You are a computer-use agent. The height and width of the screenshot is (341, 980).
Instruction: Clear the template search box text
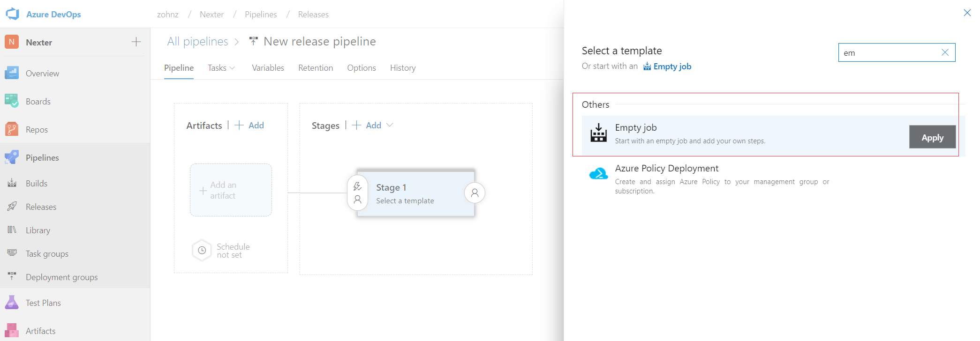[945, 52]
